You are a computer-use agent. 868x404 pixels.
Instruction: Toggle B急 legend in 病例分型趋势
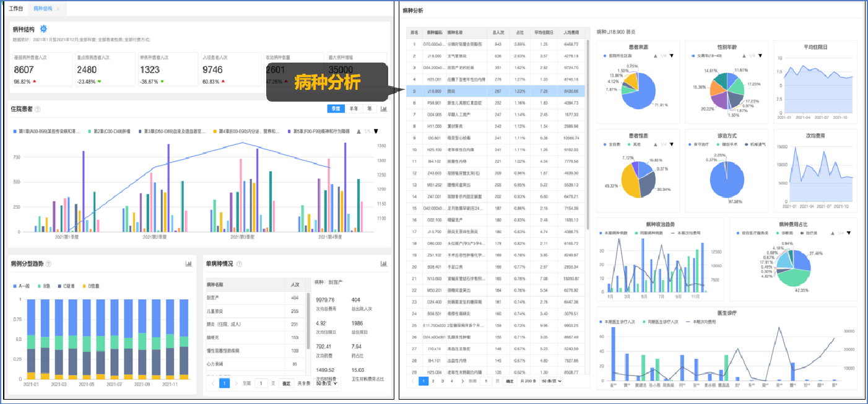(x=45, y=286)
